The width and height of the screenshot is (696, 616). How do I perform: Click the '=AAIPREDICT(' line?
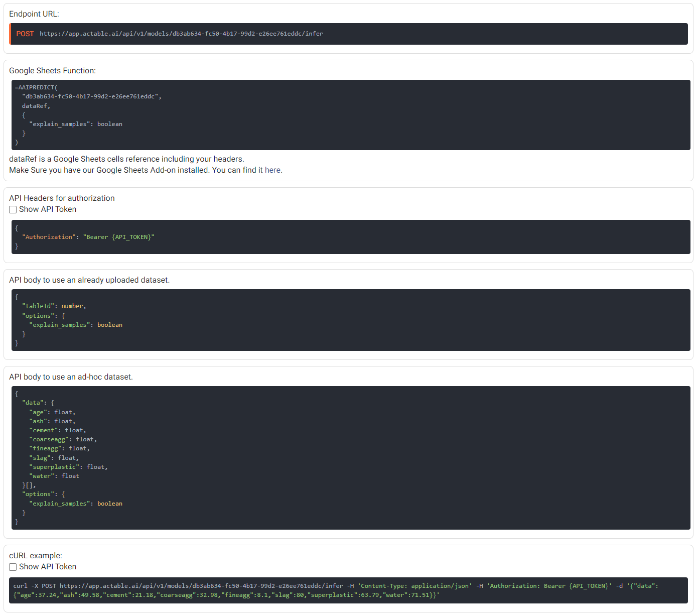36,87
